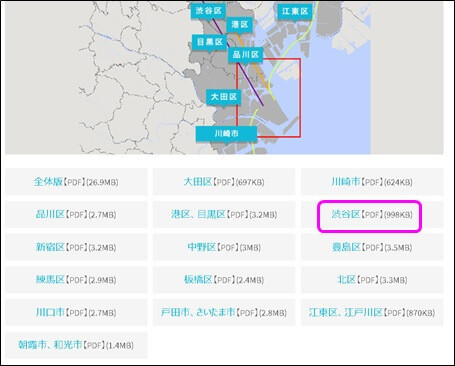Select the 渋谷区 label on the map

[208, 11]
